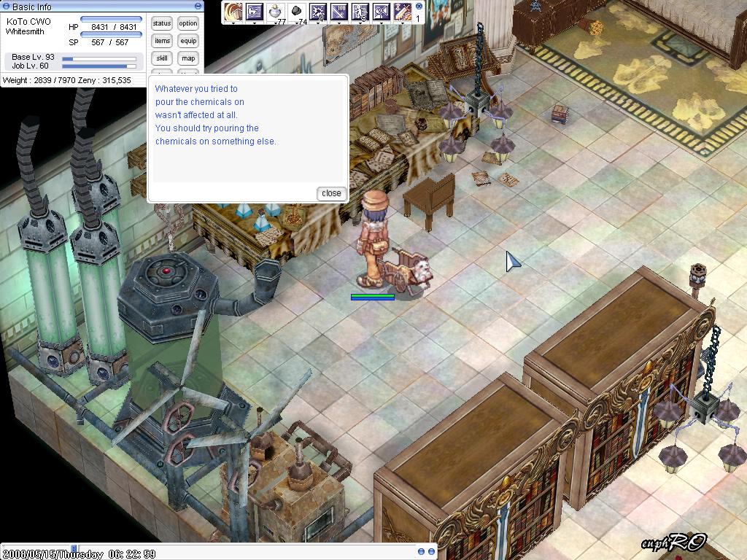
Task: Click the chat input field
Action: 245,551
